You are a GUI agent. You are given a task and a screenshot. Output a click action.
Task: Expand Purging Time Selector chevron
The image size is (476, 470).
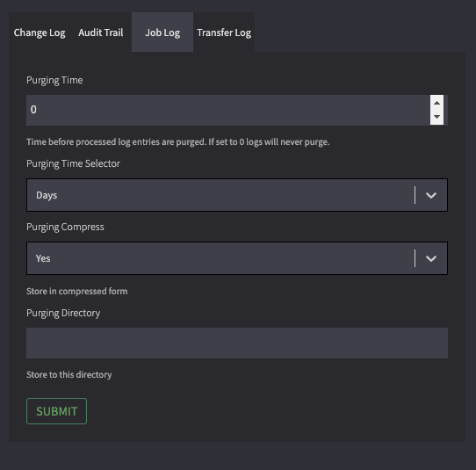coord(430,195)
